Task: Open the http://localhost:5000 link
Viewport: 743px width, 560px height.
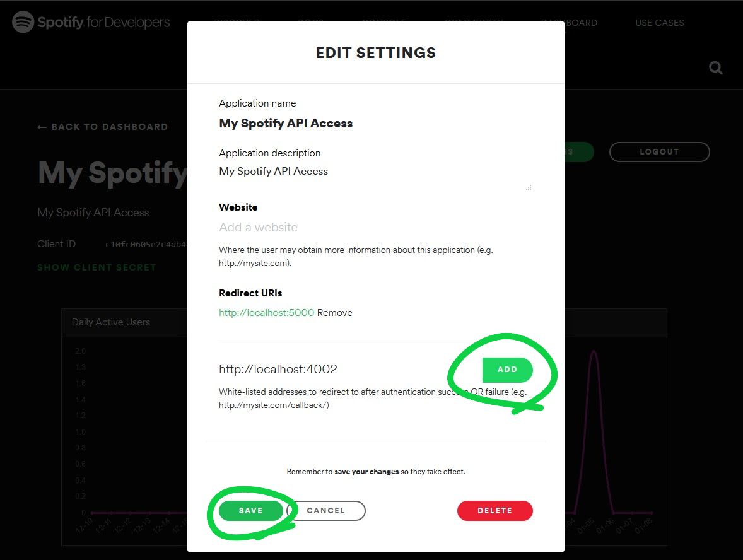Action: pos(266,313)
